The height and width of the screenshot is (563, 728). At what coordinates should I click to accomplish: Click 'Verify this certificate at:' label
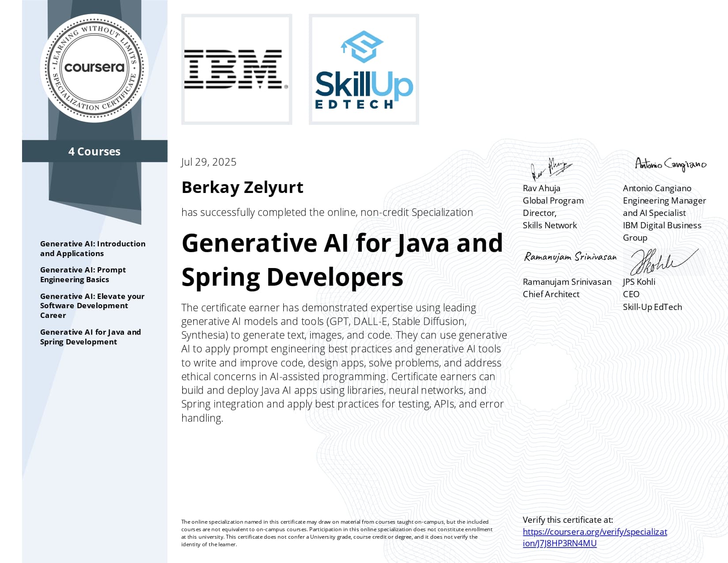point(568,520)
